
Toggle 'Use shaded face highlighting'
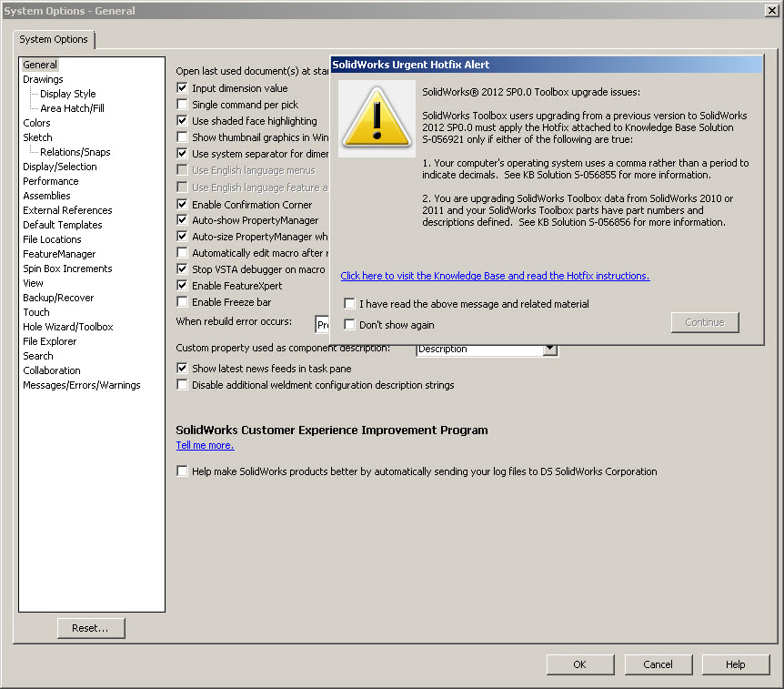click(181, 120)
